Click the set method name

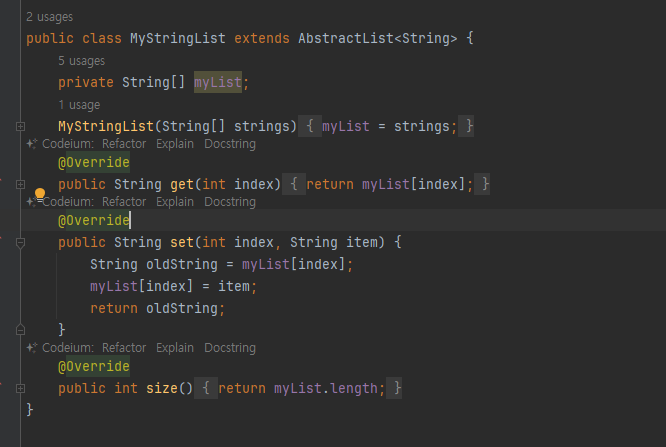pos(182,243)
